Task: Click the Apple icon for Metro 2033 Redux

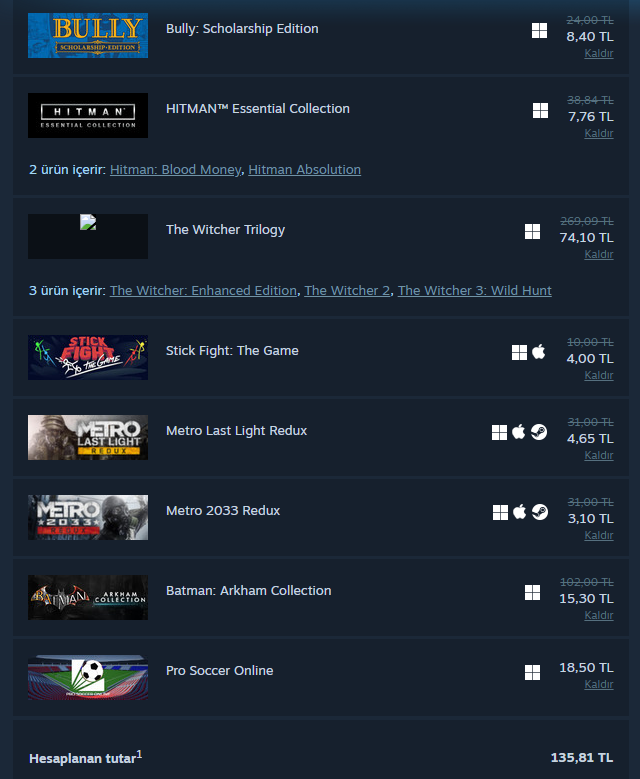Action: coord(519,512)
